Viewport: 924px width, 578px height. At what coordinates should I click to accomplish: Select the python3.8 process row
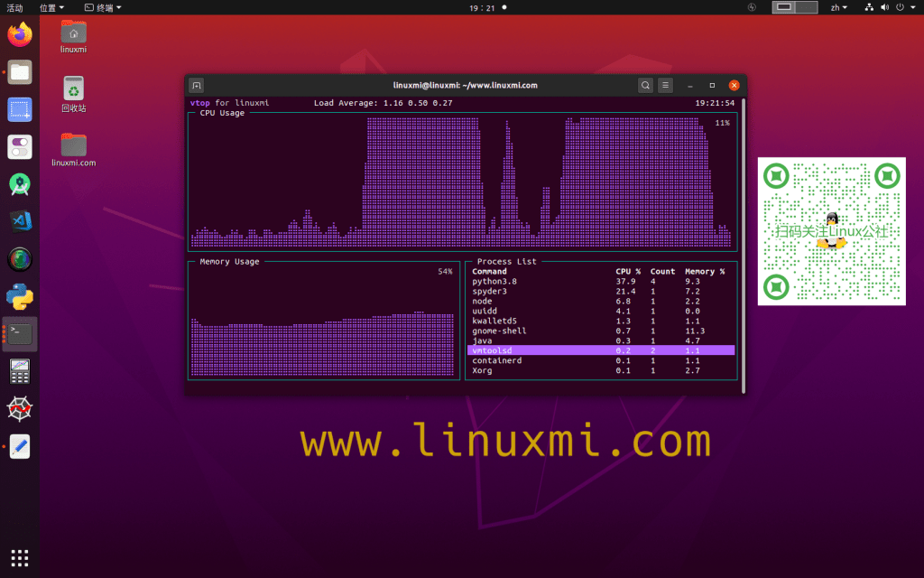tap(601, 282)
